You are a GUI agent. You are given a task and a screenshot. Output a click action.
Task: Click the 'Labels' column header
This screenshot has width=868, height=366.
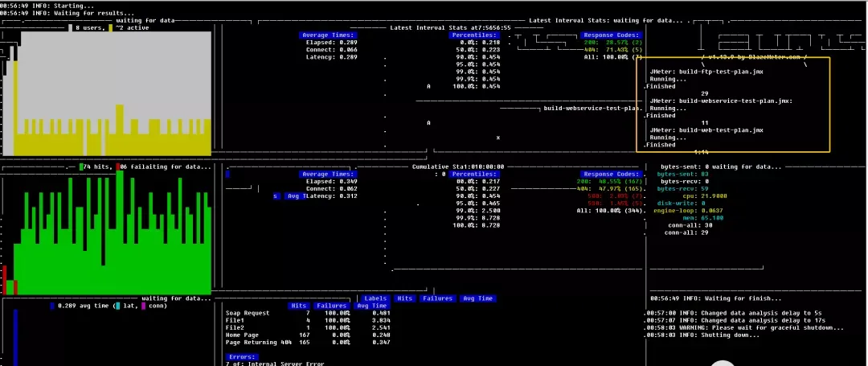click(x=375, y=298)
